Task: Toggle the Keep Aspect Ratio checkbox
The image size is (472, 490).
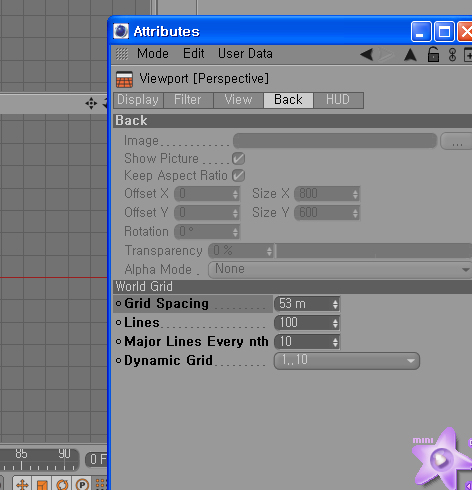Action: click(x=239, y=176)
